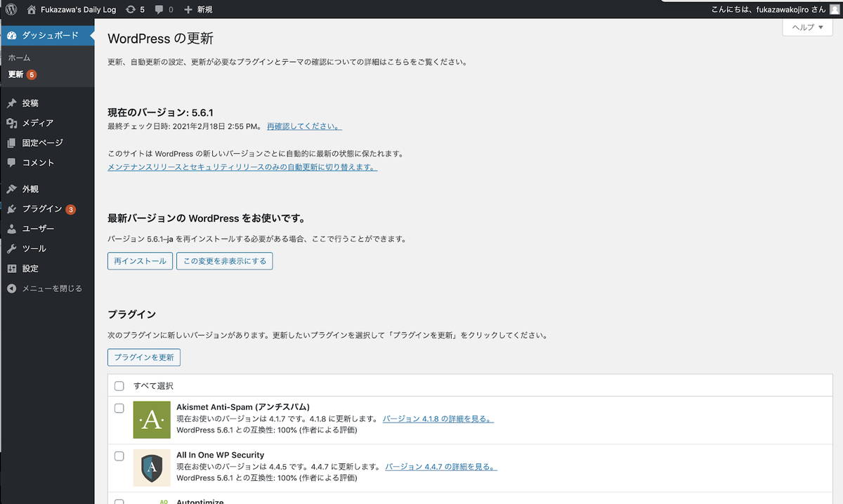Select the Akismet Anti-Spam checkbox
The height and width of the screenshot is (504, 843).
point(119,408)
